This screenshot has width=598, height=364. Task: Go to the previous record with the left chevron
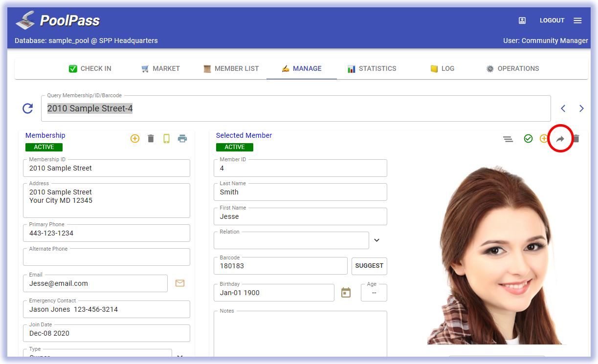coord(563,108)
